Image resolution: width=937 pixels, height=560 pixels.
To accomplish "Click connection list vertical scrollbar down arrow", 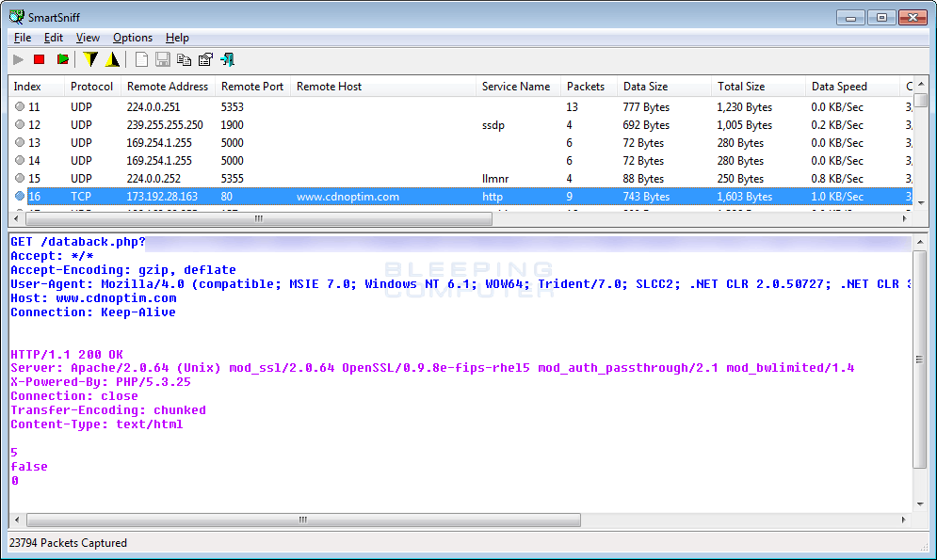I will (x=921, y=203).
